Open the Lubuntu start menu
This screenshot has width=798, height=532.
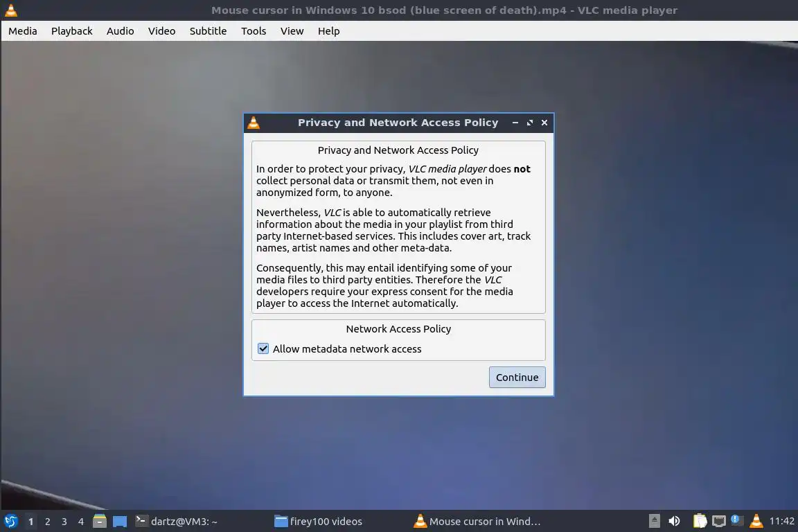[10, 522]
